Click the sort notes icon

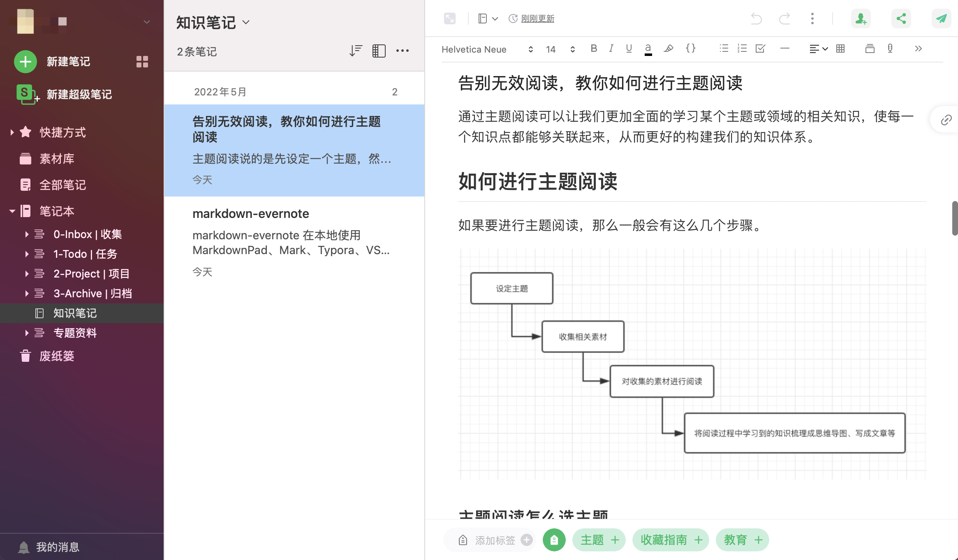356,51
